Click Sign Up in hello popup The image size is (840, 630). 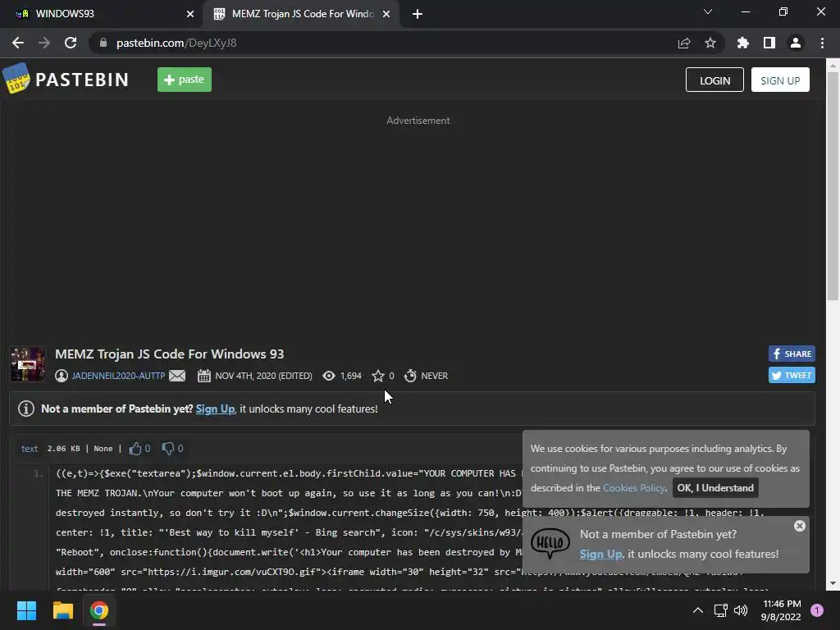pyautogui.click(x=600, y=554)
